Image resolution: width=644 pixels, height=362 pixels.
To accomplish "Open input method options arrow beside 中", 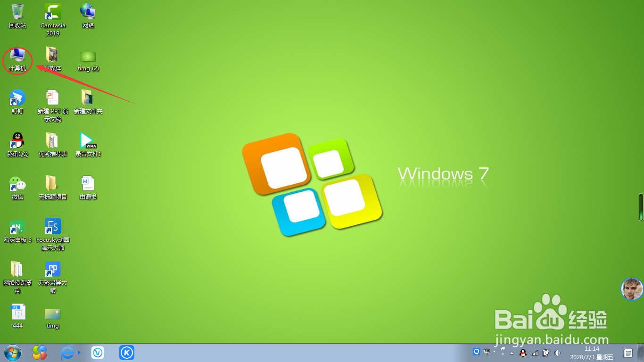I will 494,352.
